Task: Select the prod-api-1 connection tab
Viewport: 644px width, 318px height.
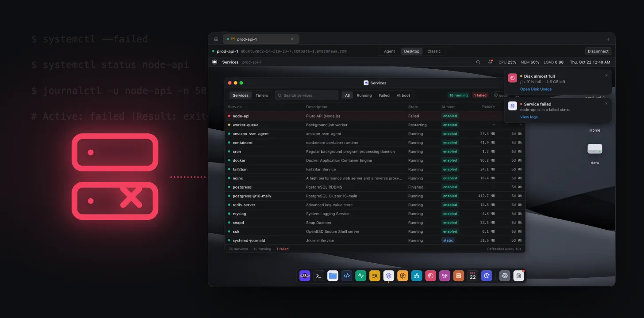Action: pos(261,39)
